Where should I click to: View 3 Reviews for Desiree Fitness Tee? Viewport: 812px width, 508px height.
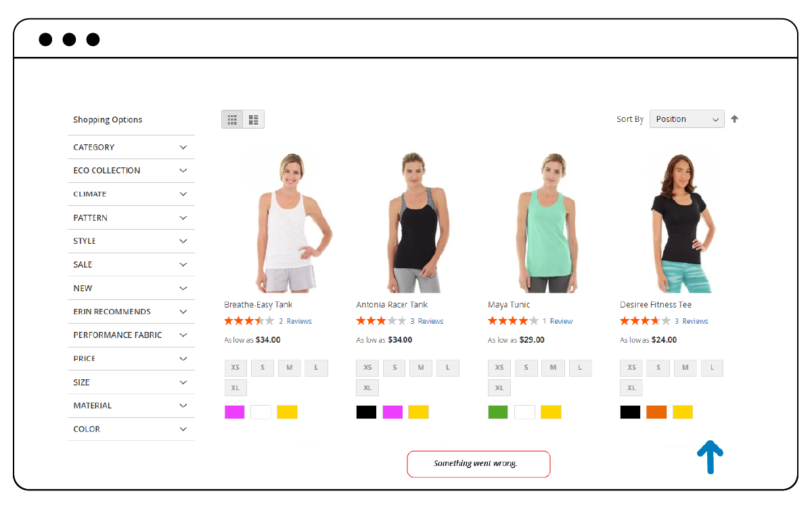pos(691,321)
